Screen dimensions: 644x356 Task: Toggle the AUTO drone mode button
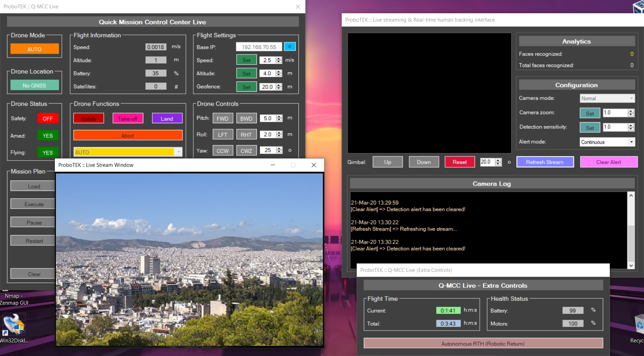click(35, 49)
